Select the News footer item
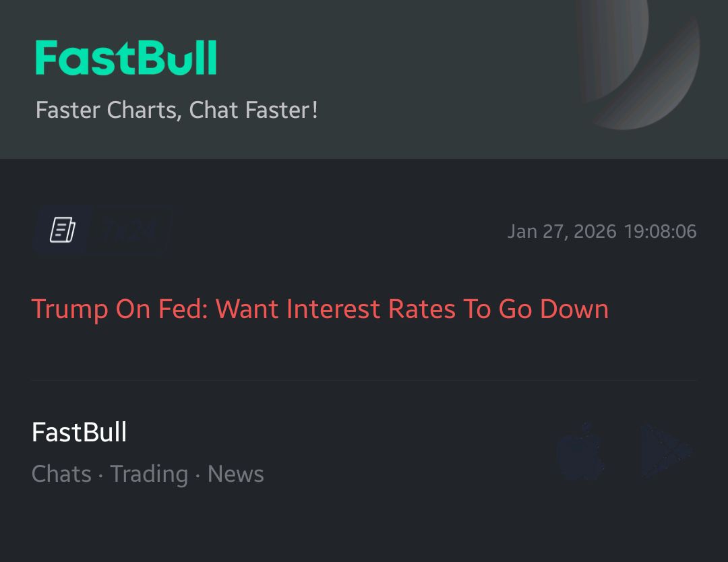Viewport: 728px width, 562px height. pos(236,474)
